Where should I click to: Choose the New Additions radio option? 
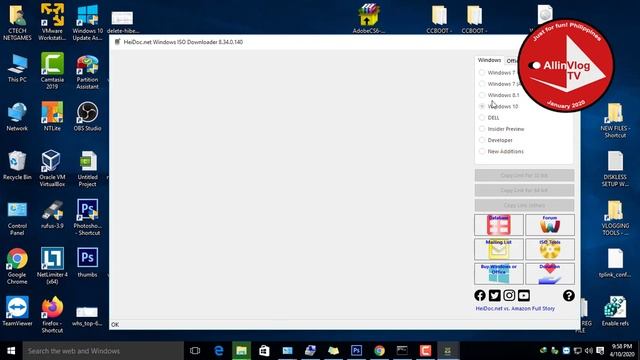tap(482, 151)
